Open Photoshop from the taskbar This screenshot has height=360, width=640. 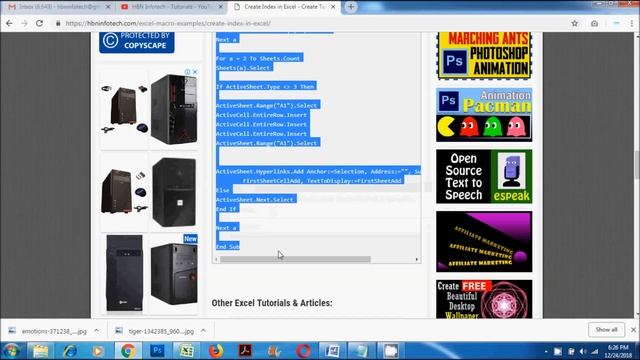tap(157, 351)
